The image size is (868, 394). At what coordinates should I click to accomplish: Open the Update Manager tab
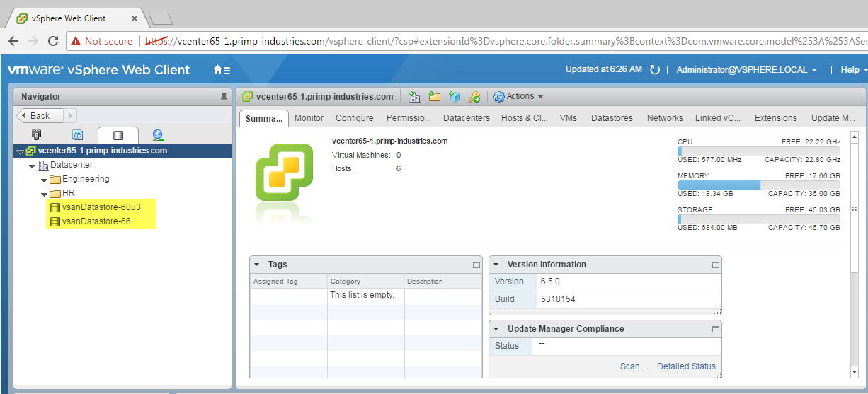tap(833, 118)
